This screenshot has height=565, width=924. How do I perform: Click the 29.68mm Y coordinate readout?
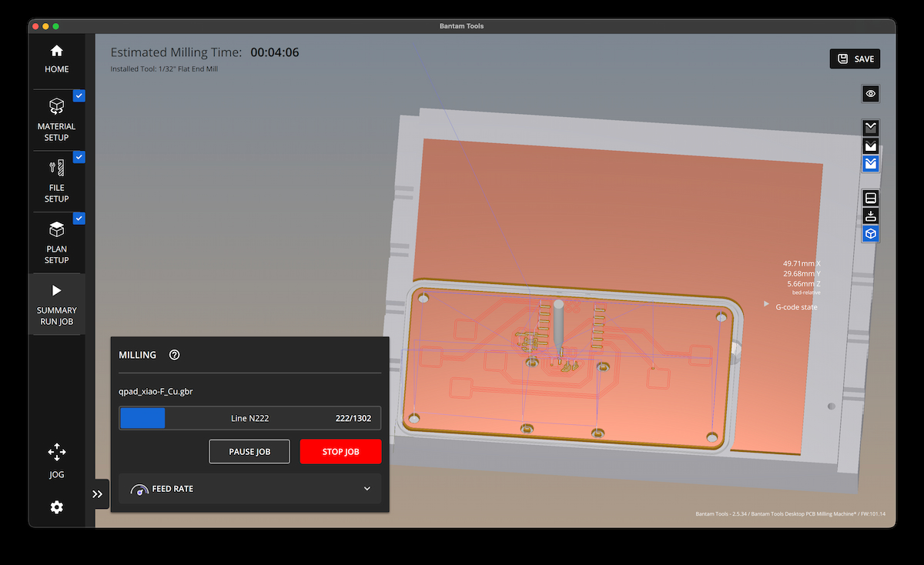[802, 273]
